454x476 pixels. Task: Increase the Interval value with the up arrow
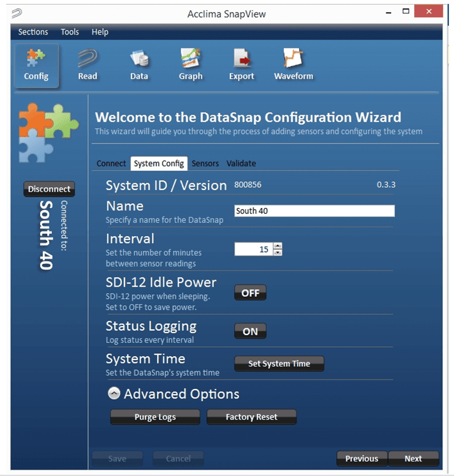point(278,246)
